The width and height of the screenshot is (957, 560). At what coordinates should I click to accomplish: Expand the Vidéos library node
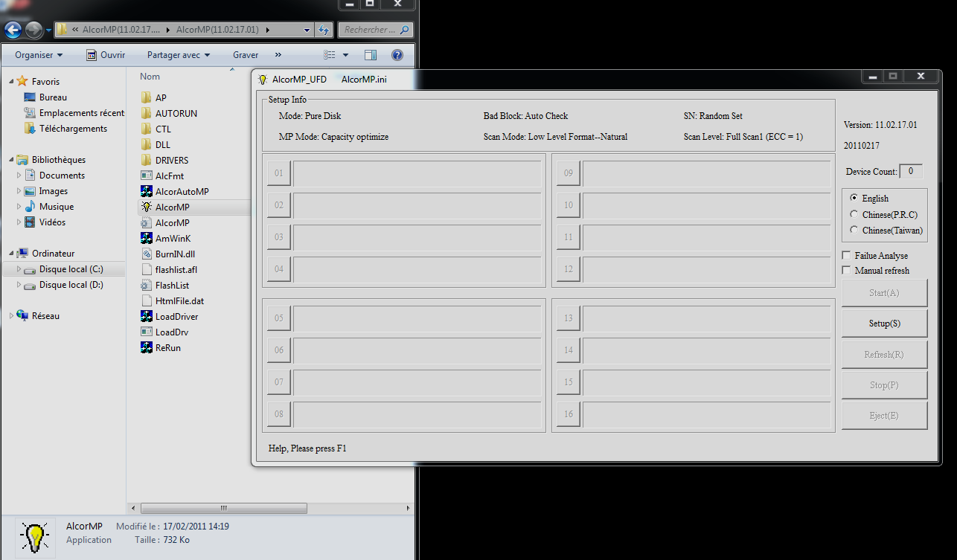(19, 222)
